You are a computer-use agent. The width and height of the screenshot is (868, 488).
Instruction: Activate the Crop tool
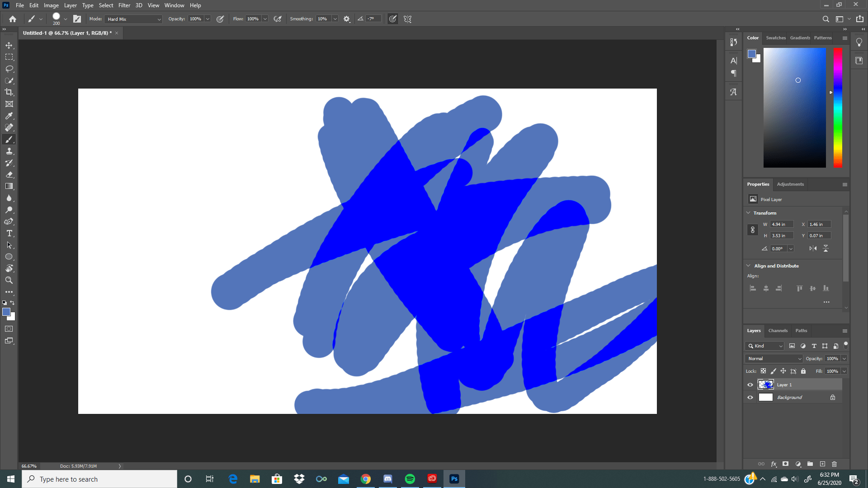click(9, 92)
